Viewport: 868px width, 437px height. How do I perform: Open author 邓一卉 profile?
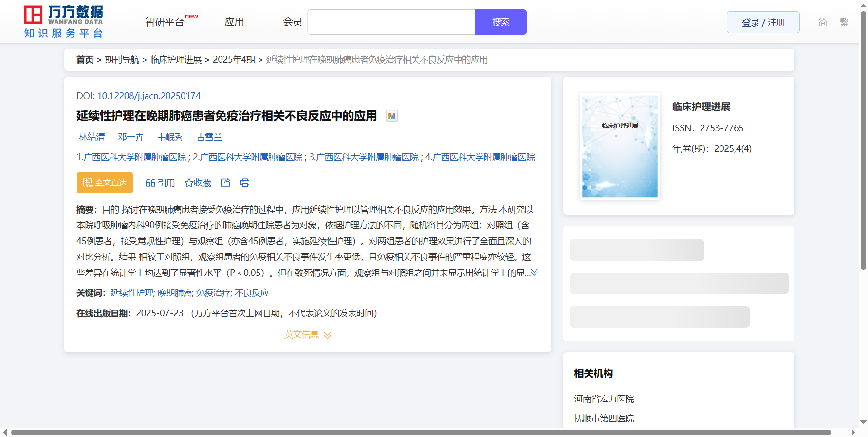point(131,137)
